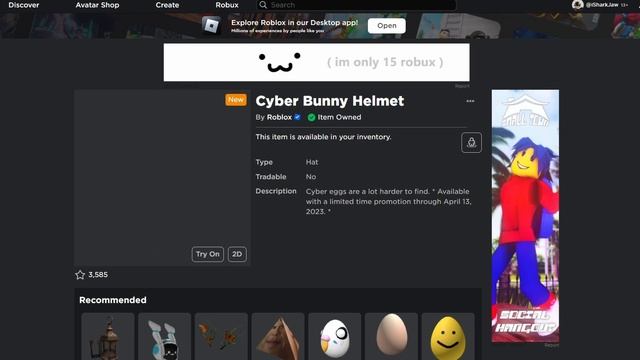The height and width of the screenshot is (360, 640).
Task: Open the recommended bunny helmet item
Action: click(x=164, y=337)
